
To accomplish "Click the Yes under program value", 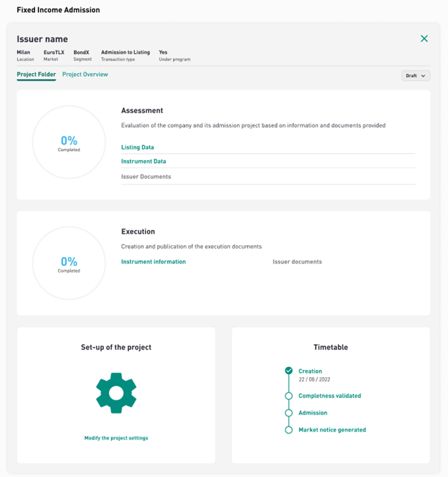I will point(163,52).
